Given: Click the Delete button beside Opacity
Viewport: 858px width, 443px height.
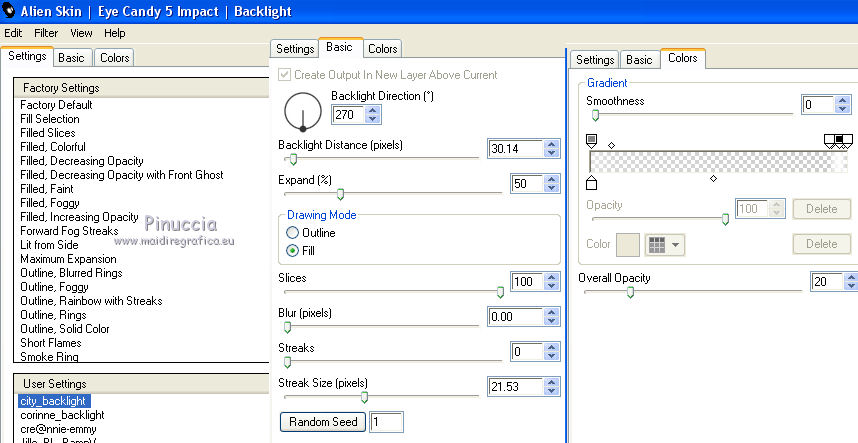Looking at the screenshot, I should pos(821,208).
